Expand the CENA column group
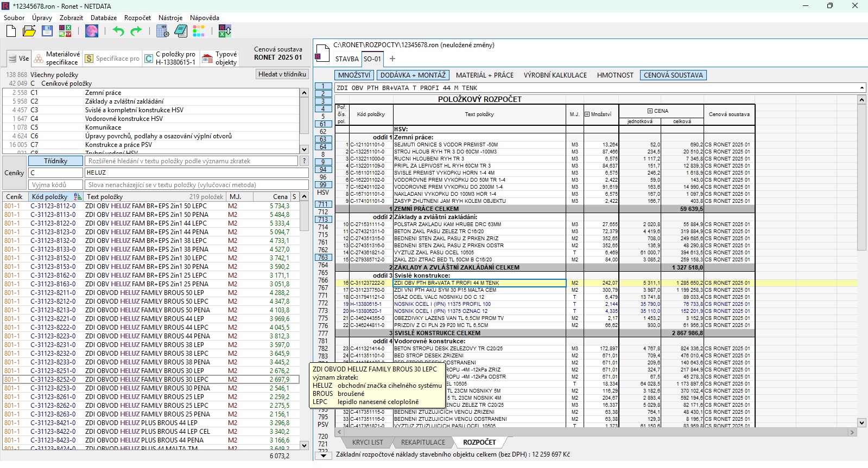868x468 pixels. [x=650, y=111]
